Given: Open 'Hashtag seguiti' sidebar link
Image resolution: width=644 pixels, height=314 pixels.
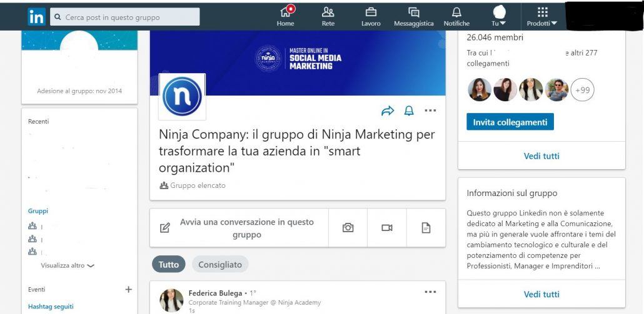Looking at the screenshot, I should (x=51, y=307).
